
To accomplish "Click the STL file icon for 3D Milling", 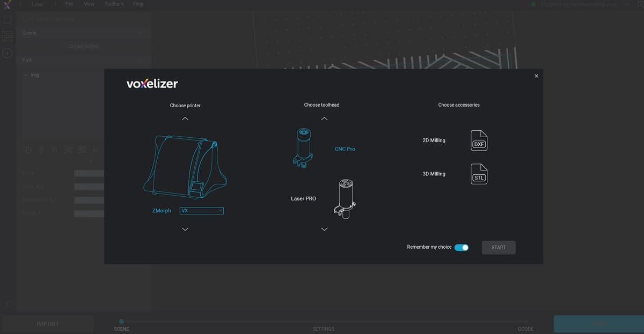I will 479,174.
